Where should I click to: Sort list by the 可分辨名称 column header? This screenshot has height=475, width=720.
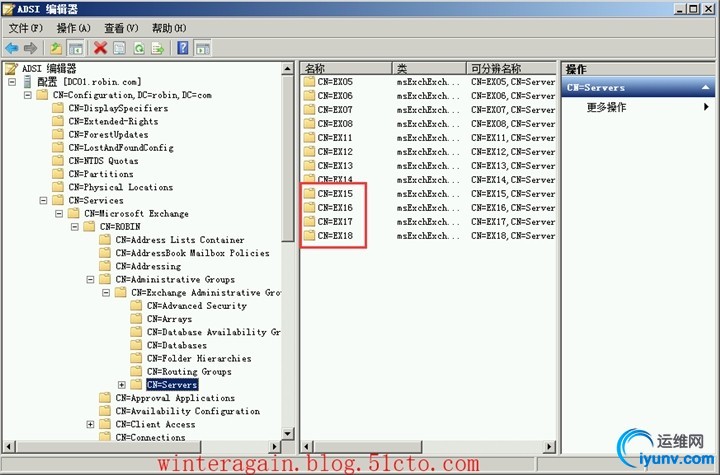point(511,69)
